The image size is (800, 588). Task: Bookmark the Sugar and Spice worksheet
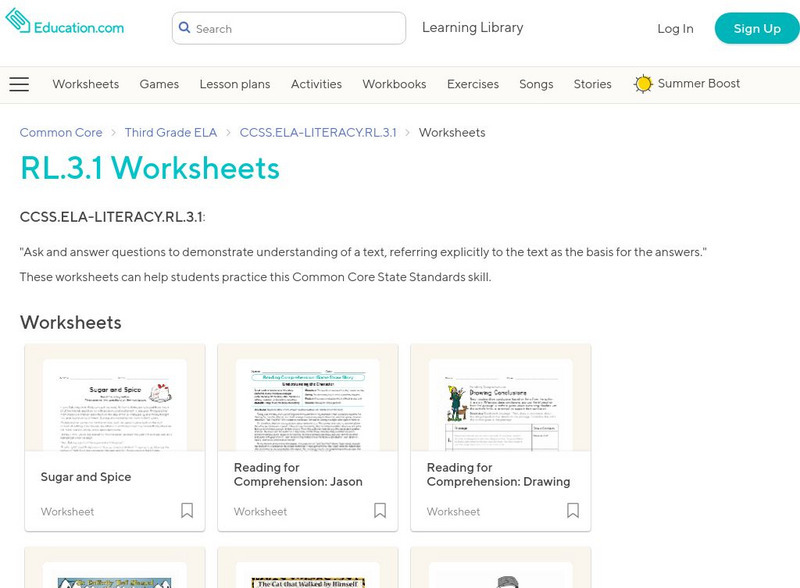tap(187, 510)
